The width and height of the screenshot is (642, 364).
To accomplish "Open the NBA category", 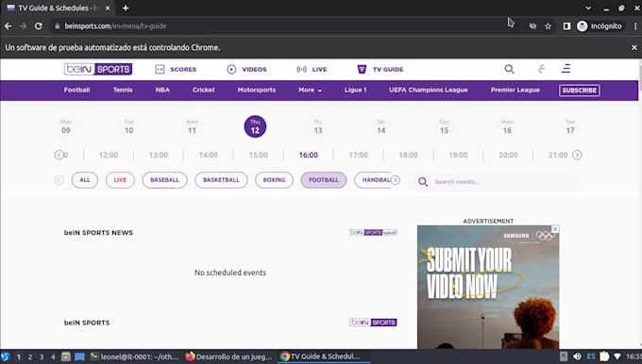I will point(162,90).
